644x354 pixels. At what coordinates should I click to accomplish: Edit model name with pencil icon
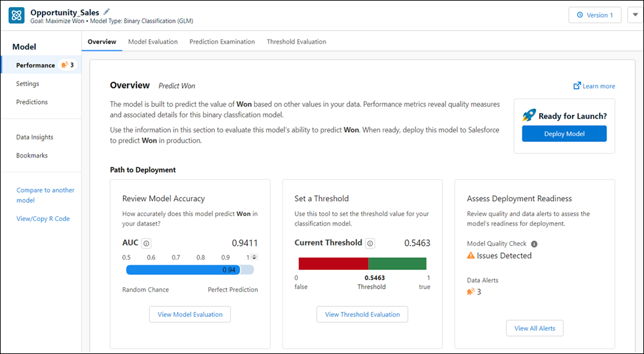click(107, 12)
